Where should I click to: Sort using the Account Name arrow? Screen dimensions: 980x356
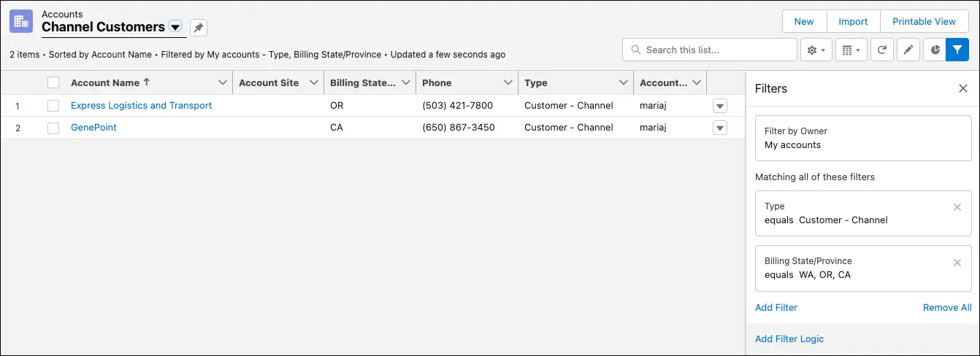coord(147,82)
